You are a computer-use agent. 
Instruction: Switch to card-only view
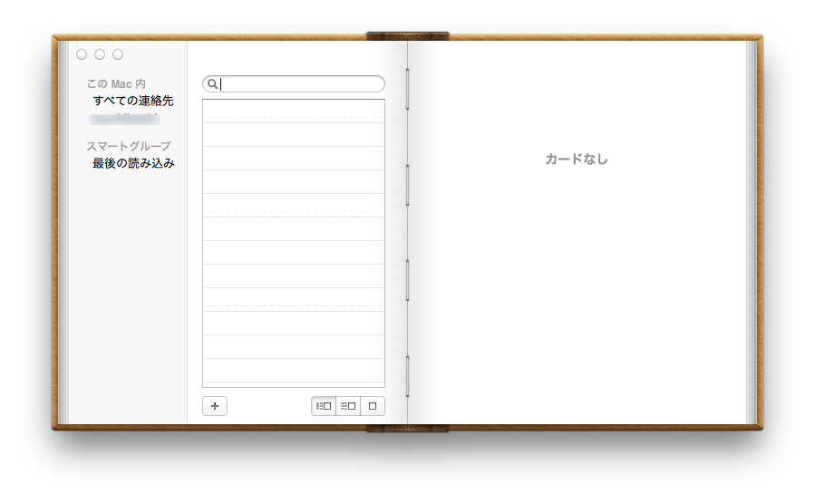373,406
